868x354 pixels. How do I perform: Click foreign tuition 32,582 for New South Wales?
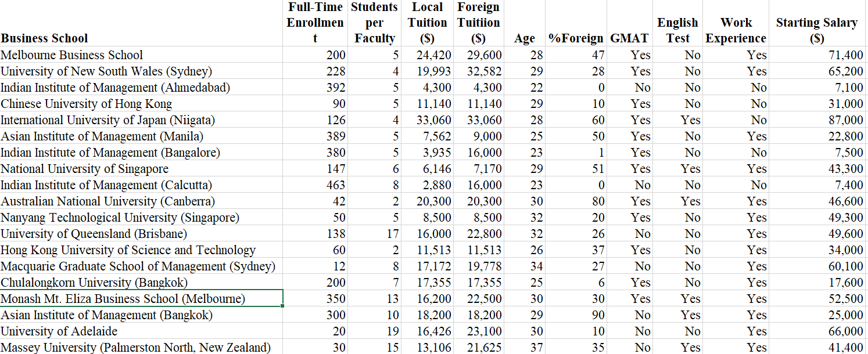coord(479,71)
